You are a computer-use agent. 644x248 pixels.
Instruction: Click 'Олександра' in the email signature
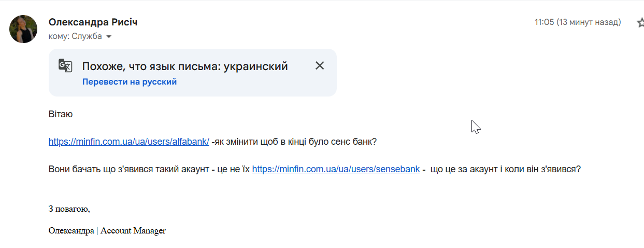click(71, 231)
